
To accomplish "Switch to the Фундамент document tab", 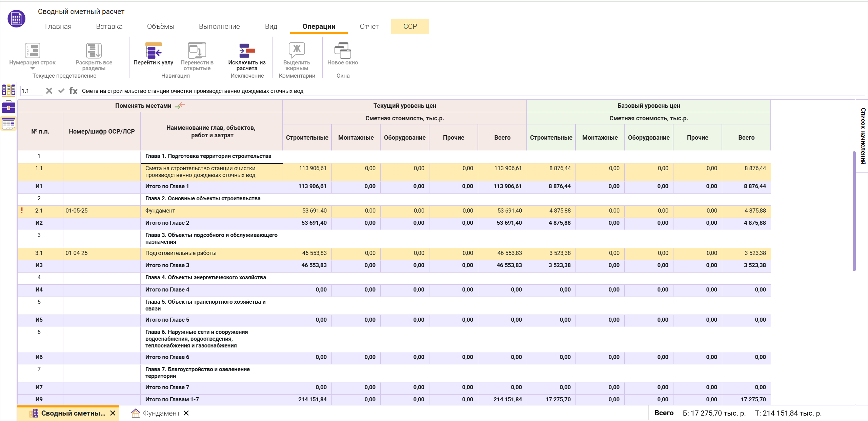I will (x=161, y=413).
